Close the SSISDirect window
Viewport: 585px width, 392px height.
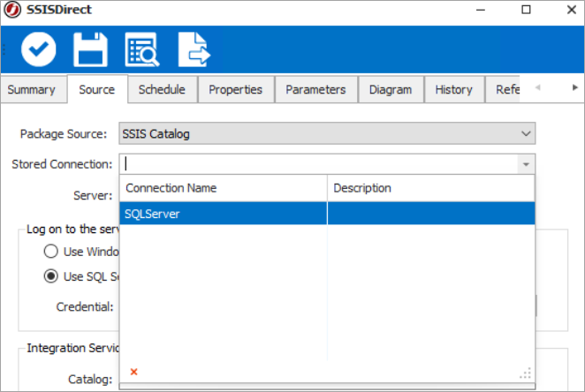[571, 10]
